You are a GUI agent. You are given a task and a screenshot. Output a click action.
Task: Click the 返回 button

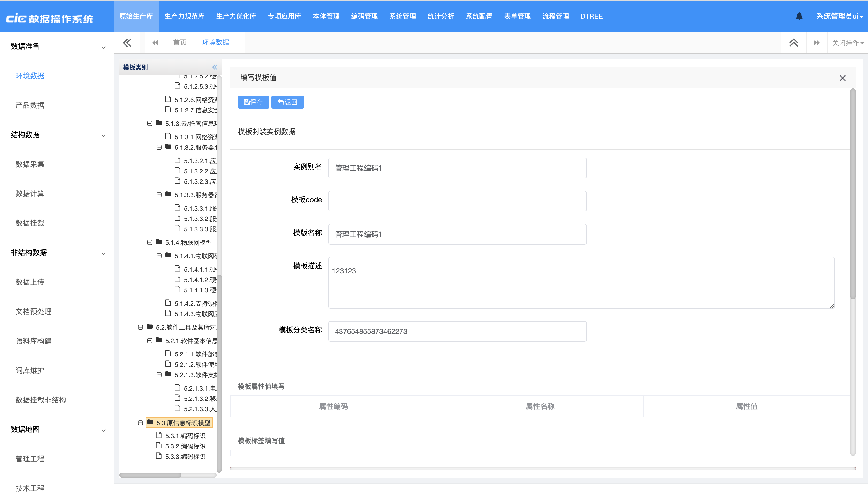click(287, 102)
